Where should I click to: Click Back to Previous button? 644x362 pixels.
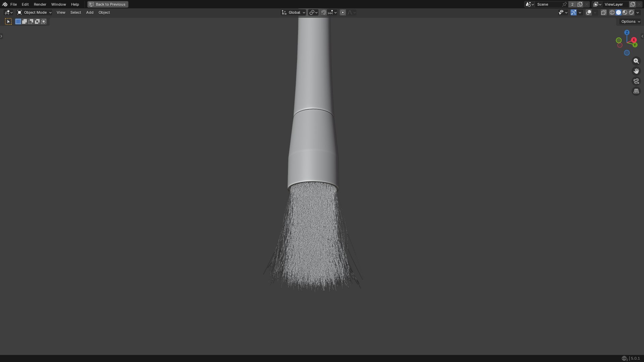108,4
